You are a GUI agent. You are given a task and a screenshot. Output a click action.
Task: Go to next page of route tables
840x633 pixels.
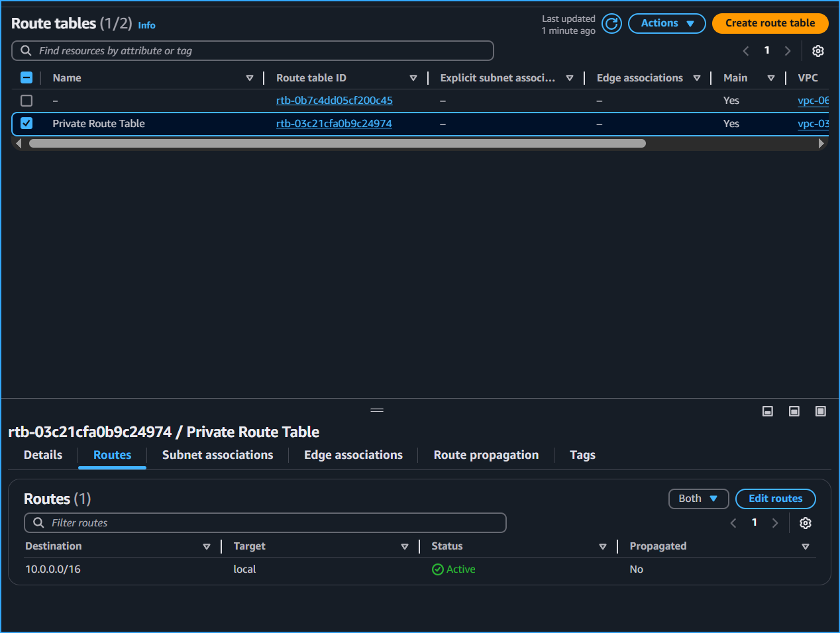pos(788,51)
